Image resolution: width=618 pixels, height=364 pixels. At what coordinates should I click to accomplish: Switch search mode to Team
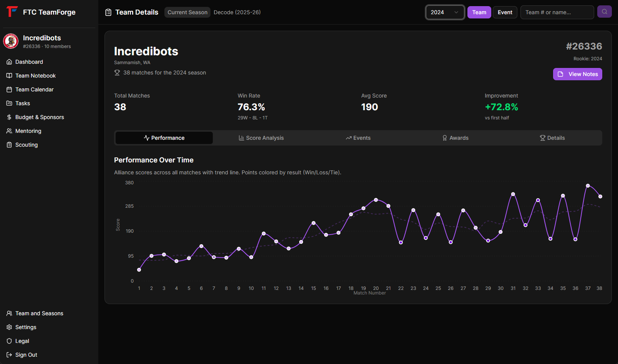tap(479, 12)
